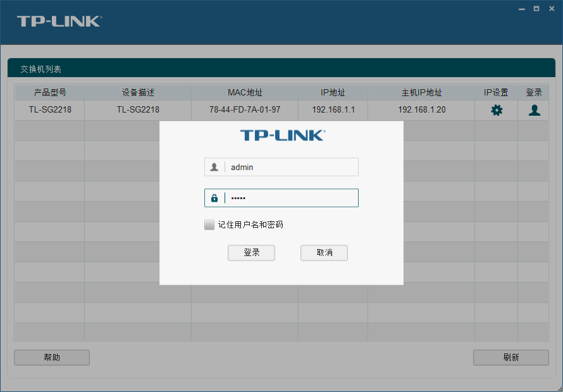This screenshot has width=563, height=392.
Task: Open IP settings gear for TL-SG2218
Action: point(497,110)
